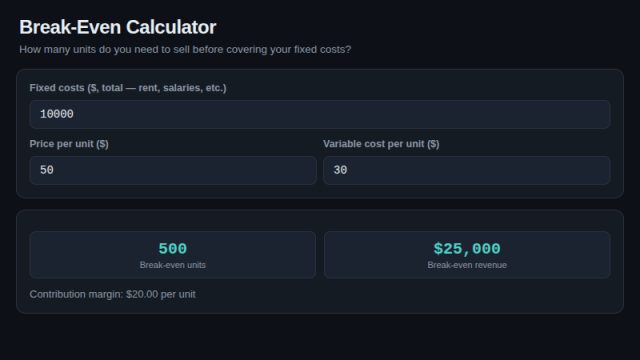Click the Fixed costs label text
640x360 pixels.
pyautogui.click(x=128, y=88)
